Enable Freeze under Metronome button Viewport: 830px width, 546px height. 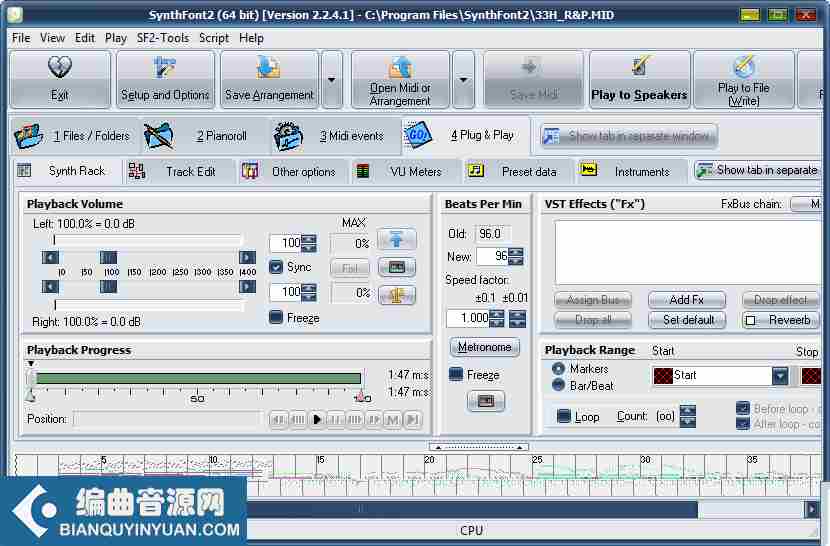click(456, 374)
